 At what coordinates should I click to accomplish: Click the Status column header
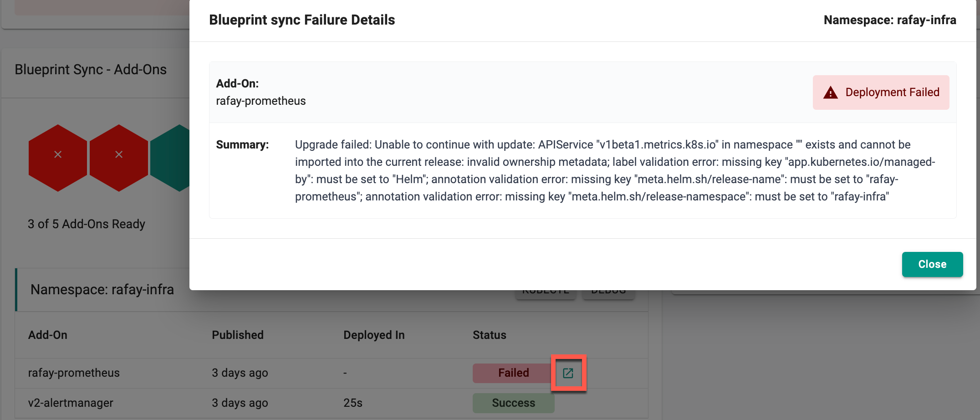490,335
